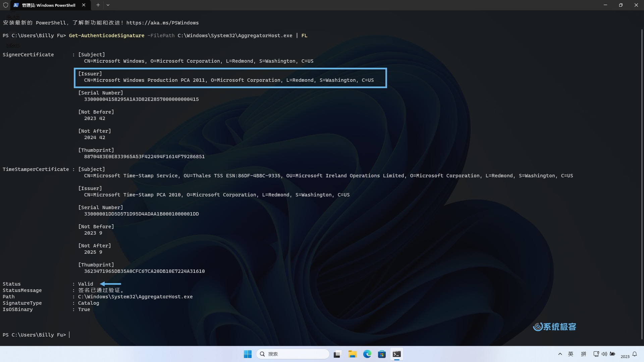
Task: Close the PowerShell terminal window
Action: pos(636,5)
